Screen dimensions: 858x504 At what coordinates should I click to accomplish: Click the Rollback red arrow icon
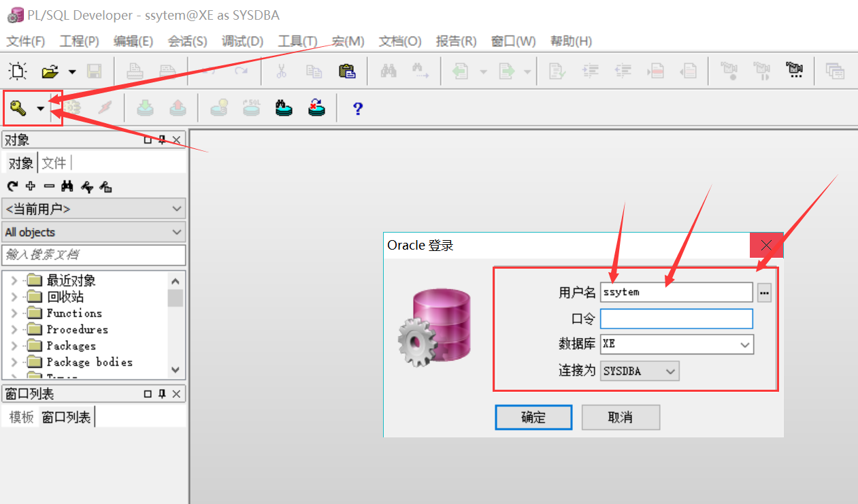pos(177,107)
